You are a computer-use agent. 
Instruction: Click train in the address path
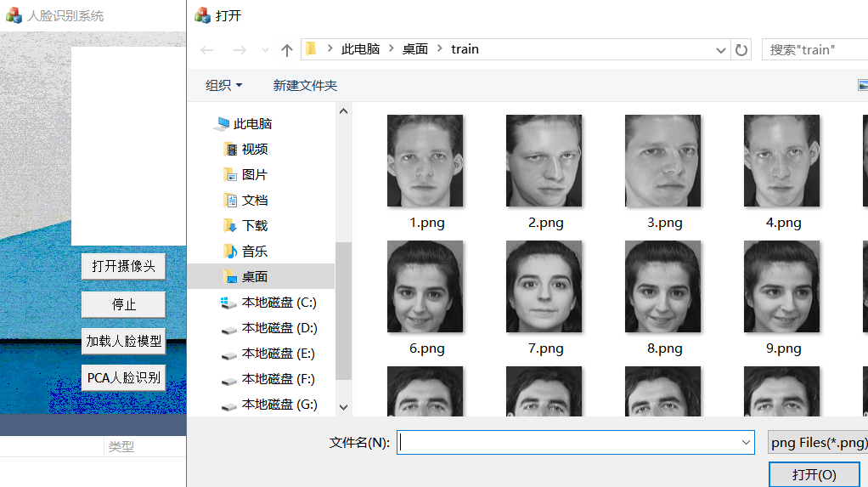click(x=465, y=49)
